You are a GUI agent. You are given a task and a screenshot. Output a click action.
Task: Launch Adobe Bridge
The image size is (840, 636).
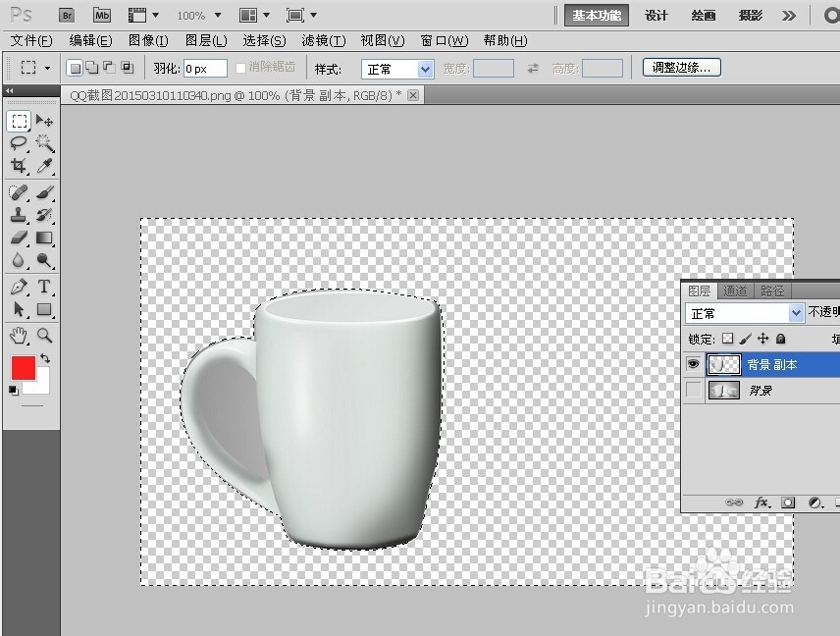67,16
